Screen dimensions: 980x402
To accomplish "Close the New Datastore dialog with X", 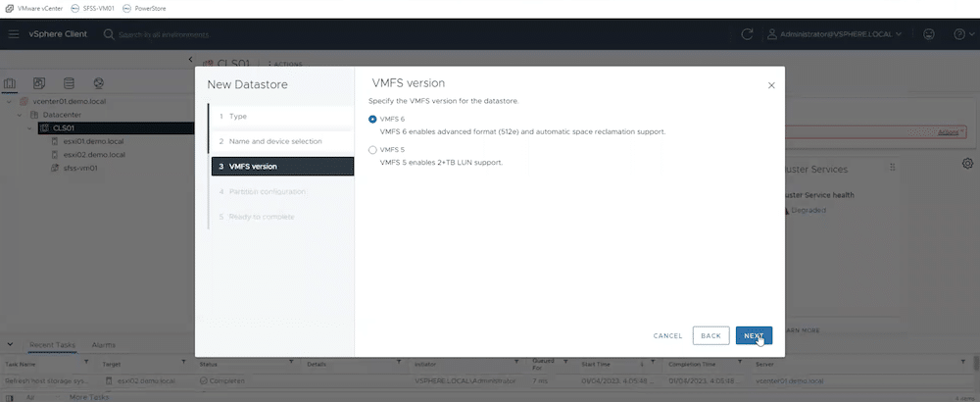I will pyautogui.click(x=771, y=85).
